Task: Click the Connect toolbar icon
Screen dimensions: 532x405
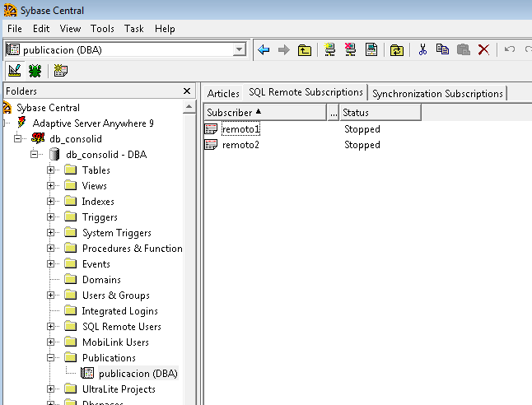Action: click(x=329, y=50)
